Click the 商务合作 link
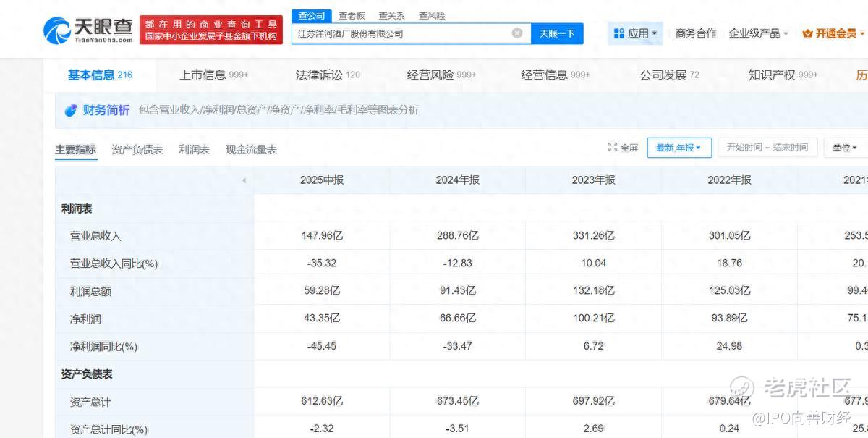 [695, 33]
